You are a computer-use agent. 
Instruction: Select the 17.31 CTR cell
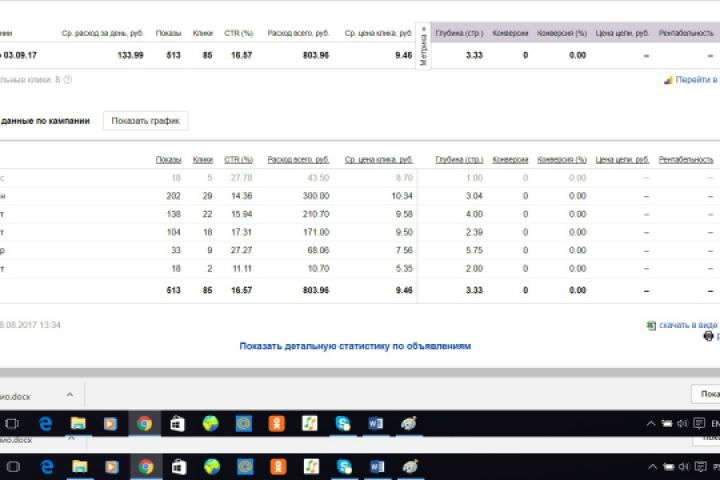(242, 232)
